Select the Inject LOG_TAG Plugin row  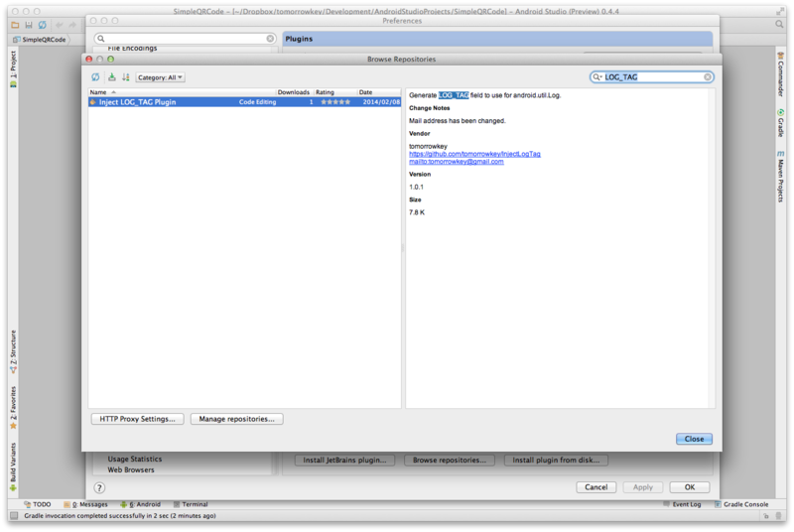(x=244, y=102)
